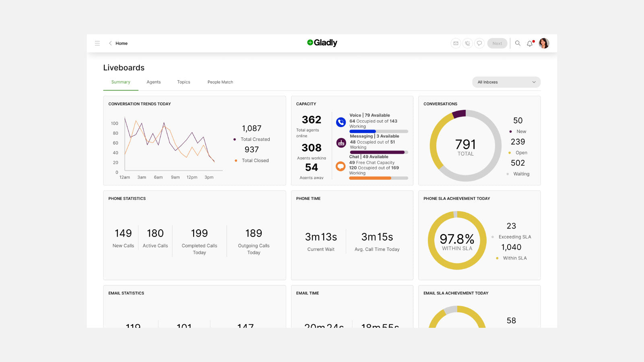Viewport: 644px width, 362px height.
Task: Click the chat bubble icon in header
Action: (479, 43)
